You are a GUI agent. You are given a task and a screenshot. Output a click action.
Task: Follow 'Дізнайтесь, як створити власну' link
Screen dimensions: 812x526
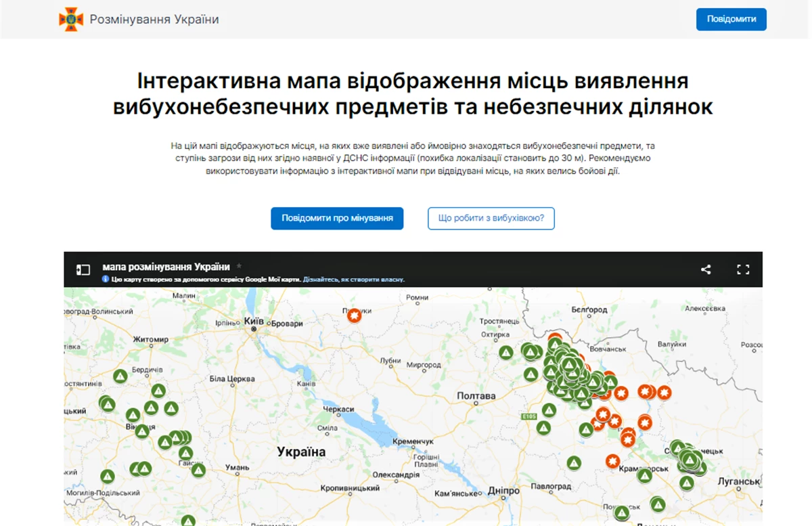(354, 279)
